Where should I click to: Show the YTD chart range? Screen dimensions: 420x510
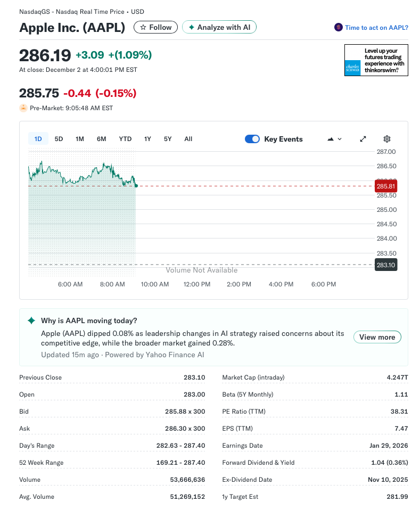pyautogui.click(x=125, y=139)
